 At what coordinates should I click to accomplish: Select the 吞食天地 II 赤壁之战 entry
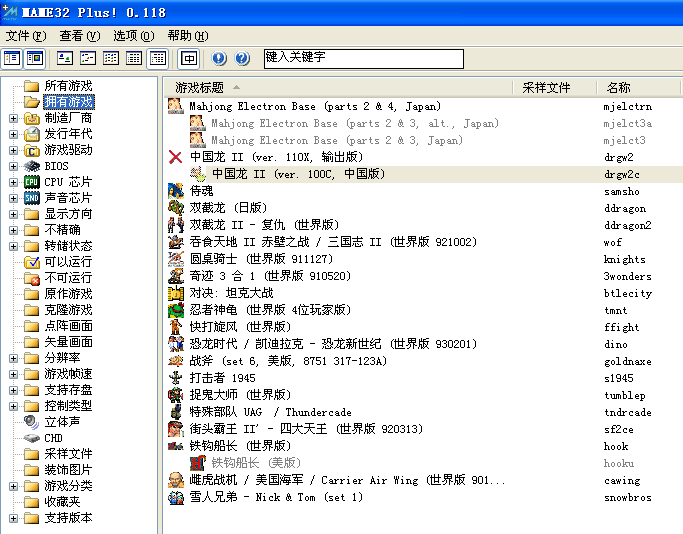tap(333, 242)
